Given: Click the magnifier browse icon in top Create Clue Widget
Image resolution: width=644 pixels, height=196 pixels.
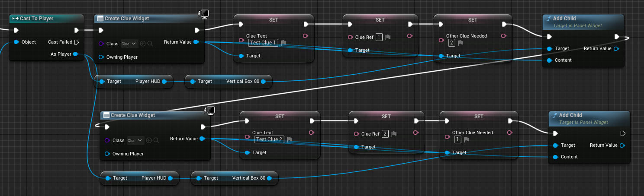Looking at the screenshot, I should (150, 44).
